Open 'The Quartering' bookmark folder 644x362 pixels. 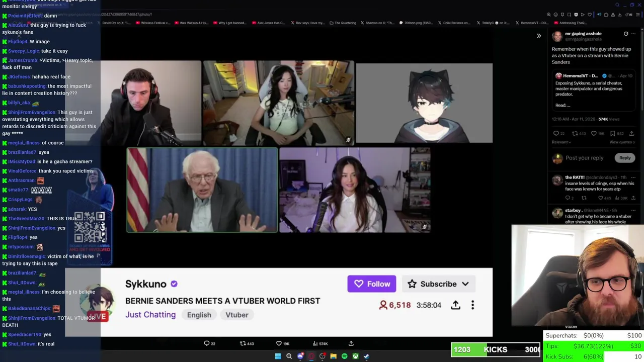pos(343,23)
